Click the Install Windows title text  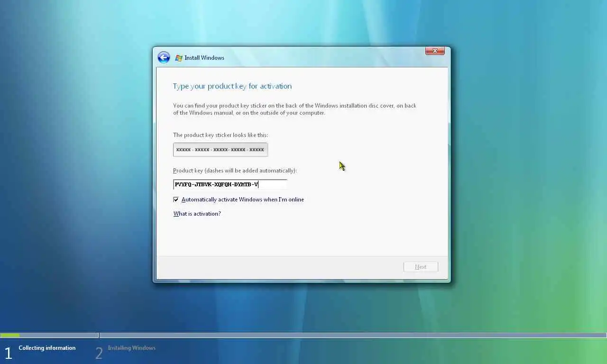(x=204, y=58)
